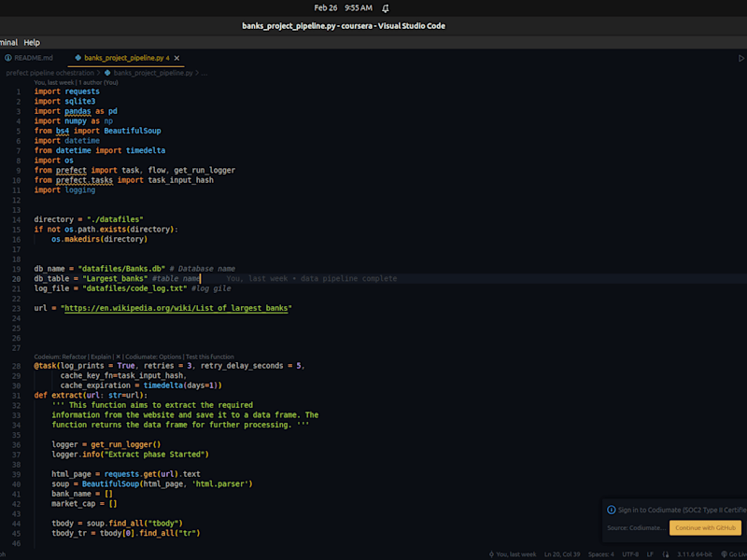Viewport: 747px width, 560px height.
Task: Open the clock showing Feb 26 9:55 AM
Action: click(343, 8)
